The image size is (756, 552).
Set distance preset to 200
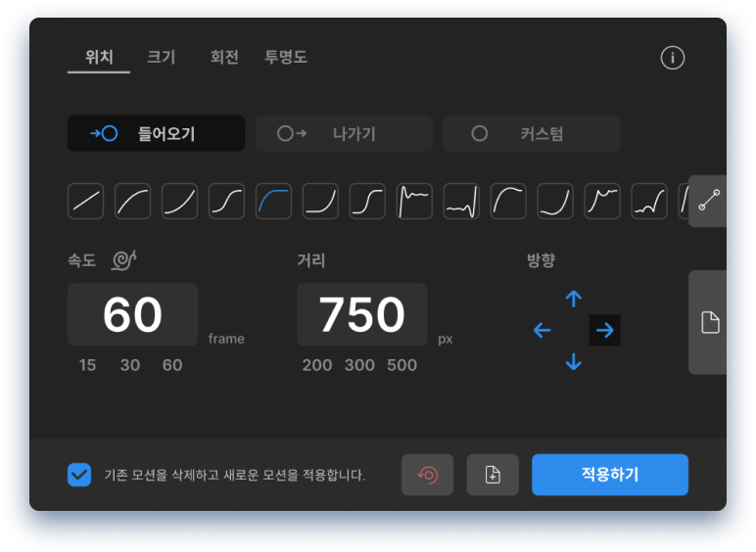point(316,365)
